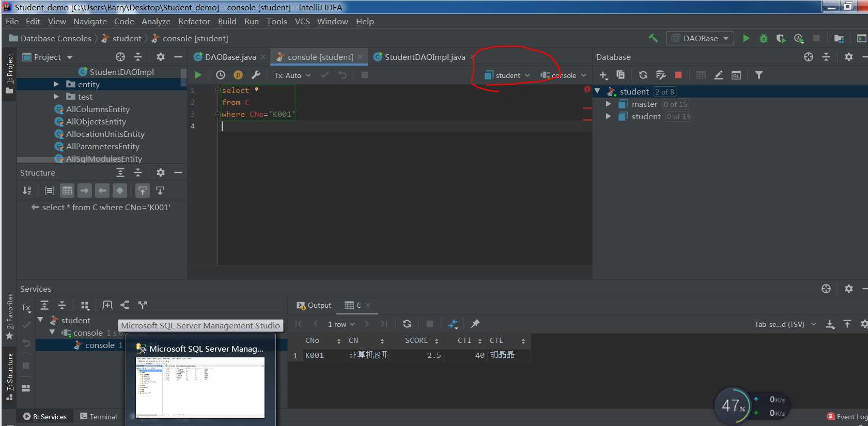868x426 pixels.
Task: Open query history clock icon
Action: (x=221, y=75)
